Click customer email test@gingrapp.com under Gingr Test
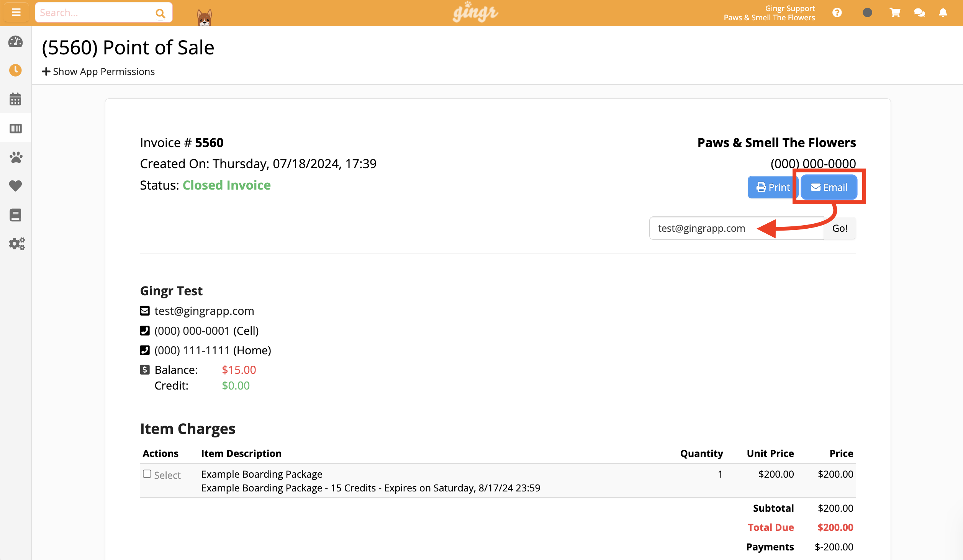Image resolution: width=963 pixels, height=560 pixels. tap(204, 311)
